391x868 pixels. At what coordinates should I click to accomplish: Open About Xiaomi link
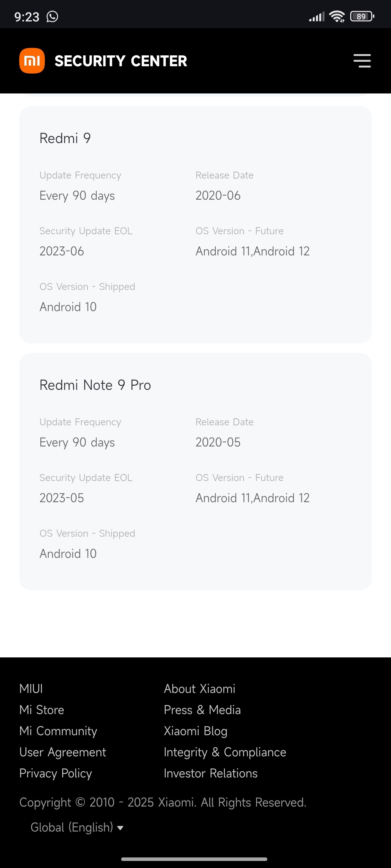199,689
